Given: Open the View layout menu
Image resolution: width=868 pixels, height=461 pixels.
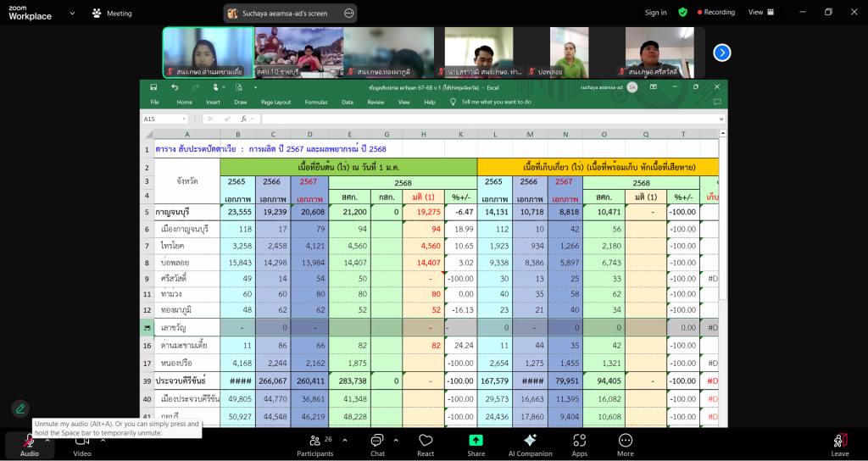Looking at the screenshot, I should (x=759, y=13).
